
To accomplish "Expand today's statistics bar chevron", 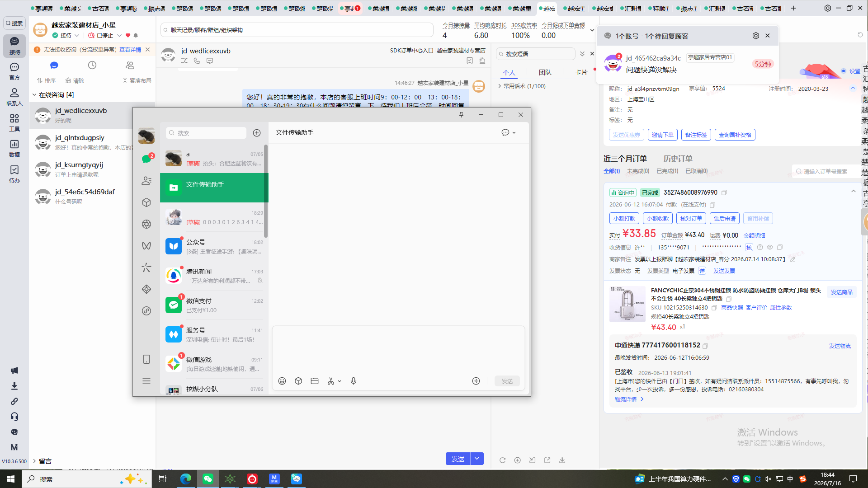I will click(x=592, y=30).
